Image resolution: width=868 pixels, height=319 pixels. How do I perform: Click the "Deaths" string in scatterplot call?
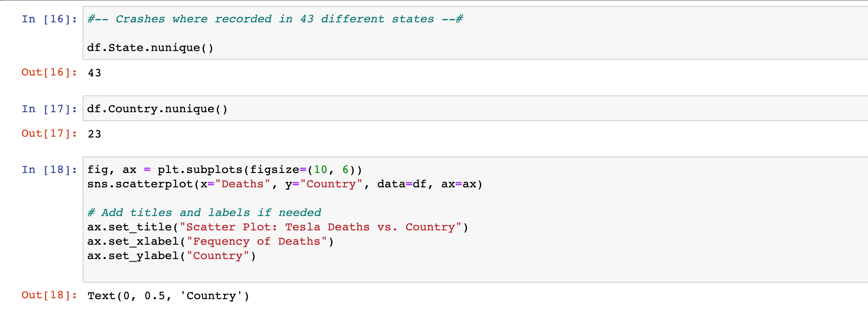pos(242,184)
